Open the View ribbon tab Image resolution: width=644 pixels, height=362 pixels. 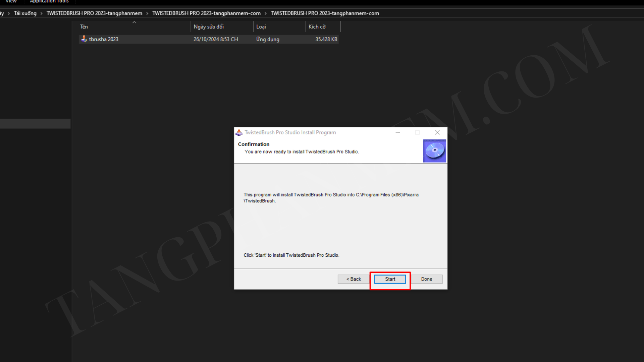(11, 1)
